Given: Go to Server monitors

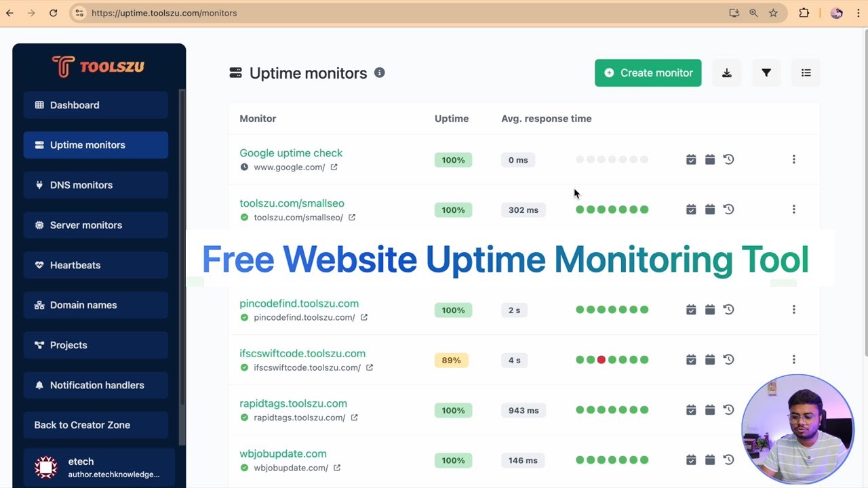Looking at the screenshot, I should click(x=96, y=225).
